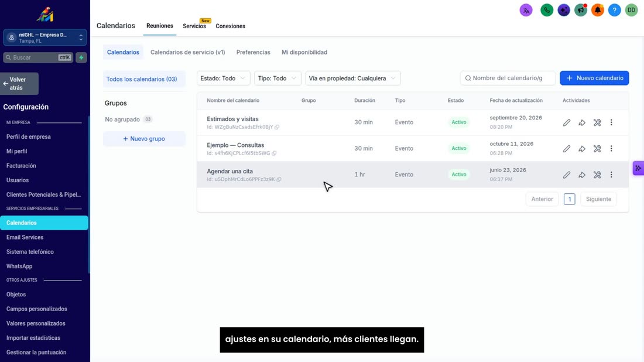
Task: Select the No agrupado group
Action: [128, 119]
